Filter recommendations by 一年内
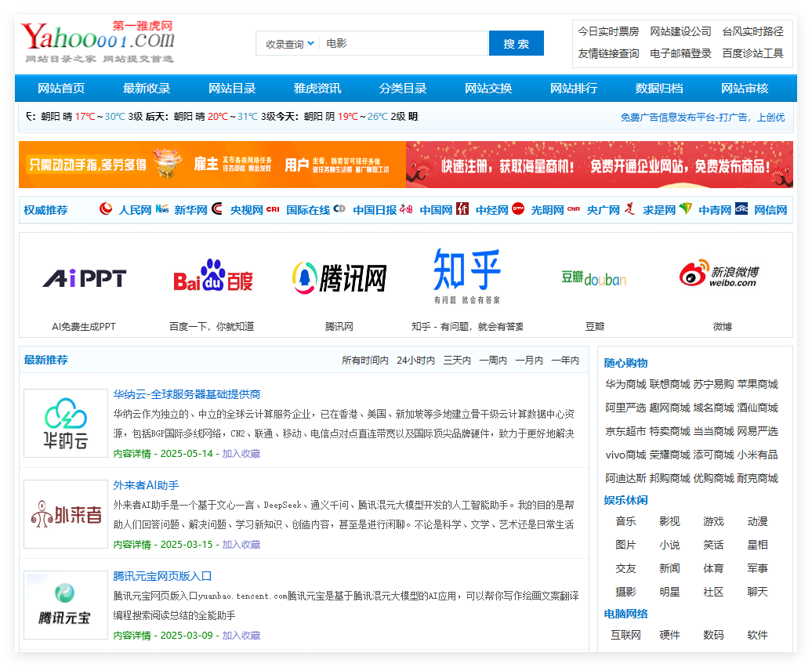 point(566,360)
